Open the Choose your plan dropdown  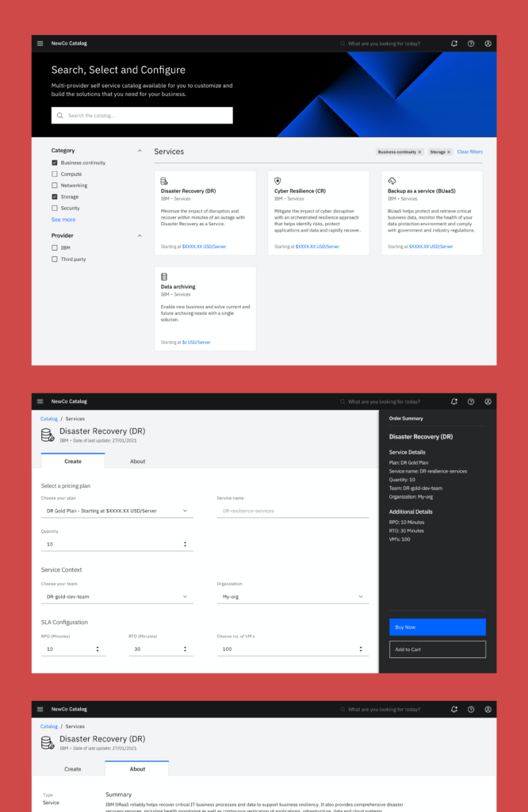(117, 511)
